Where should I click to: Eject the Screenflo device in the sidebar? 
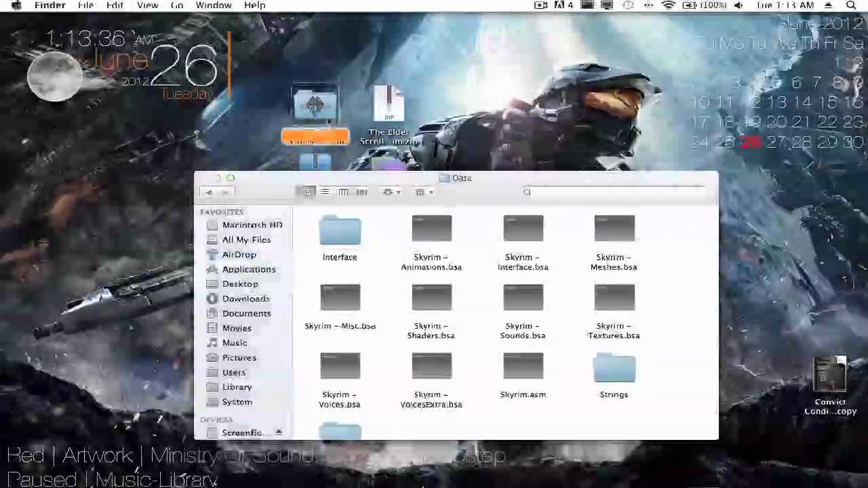(x=278, y=432)
